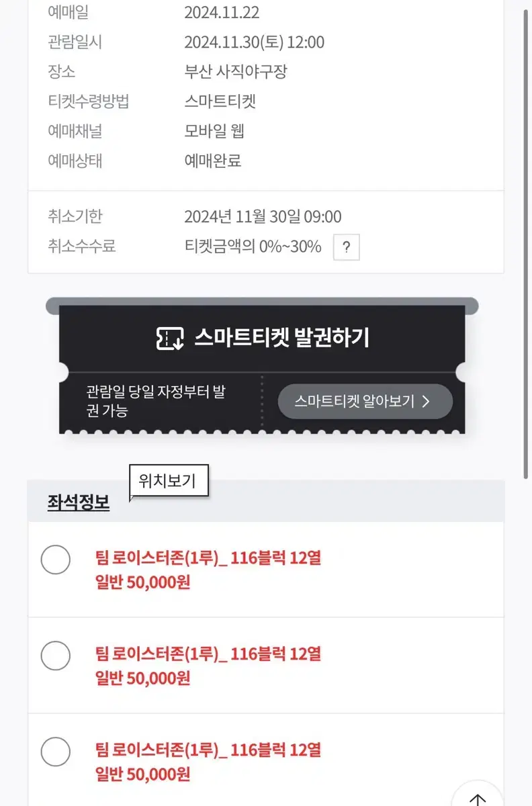Screen dimensions: 532x806
Task: Select the radio button for the third seat entry
Action: [56, 752]
